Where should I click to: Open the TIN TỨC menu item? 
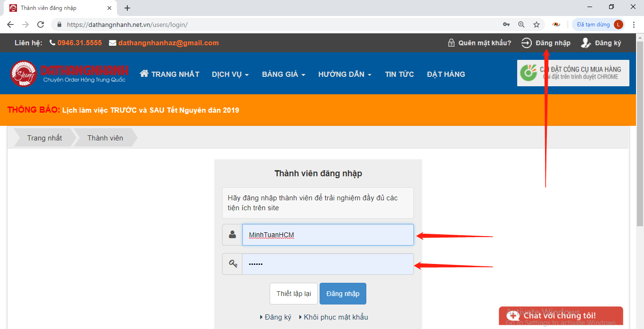point(399,74)
